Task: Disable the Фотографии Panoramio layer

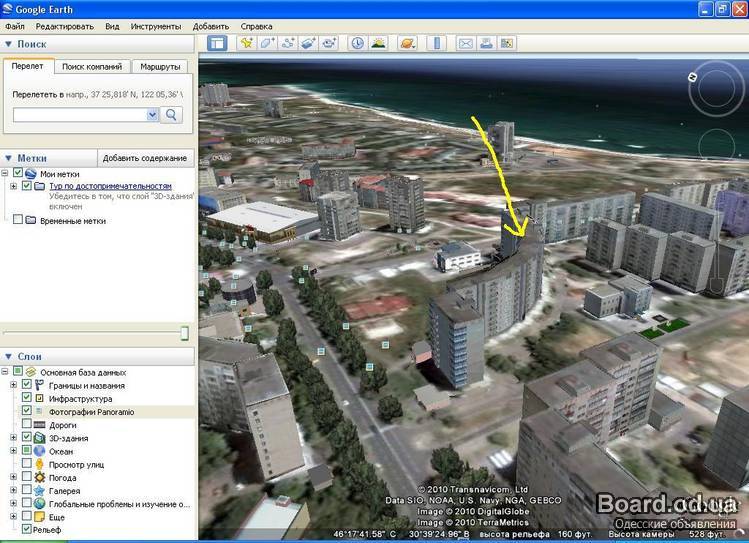Action: pyautogui.click(x=27, y=410)
